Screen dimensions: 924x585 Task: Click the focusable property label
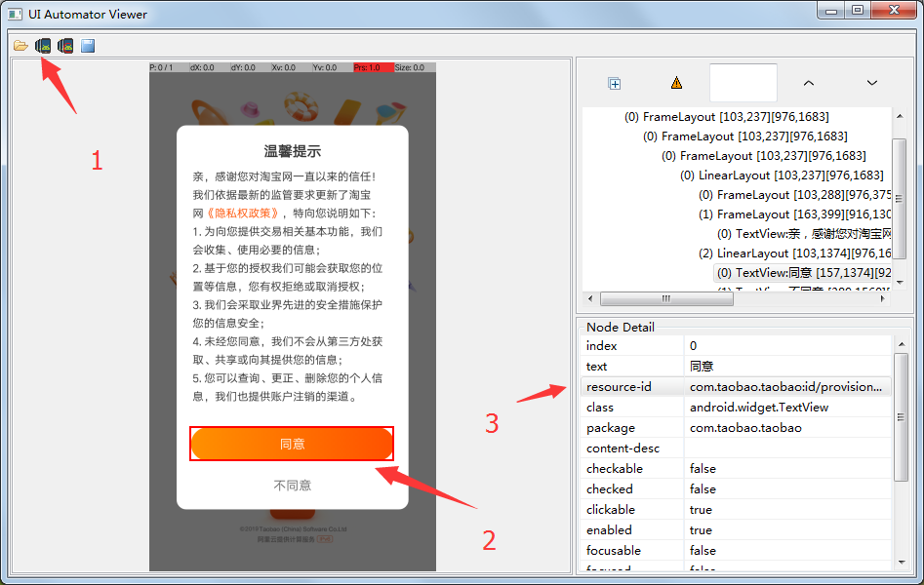tap(614, 550)
